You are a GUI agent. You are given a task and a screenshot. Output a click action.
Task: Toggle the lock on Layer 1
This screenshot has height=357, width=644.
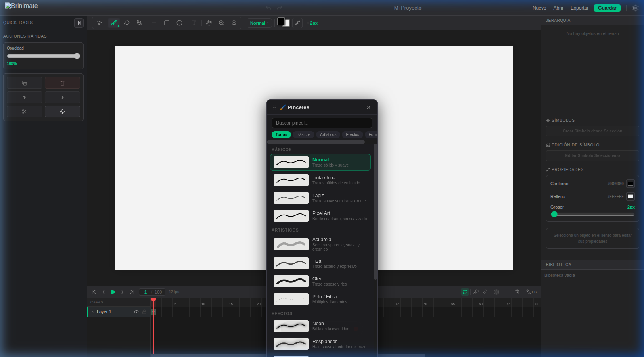144,312
